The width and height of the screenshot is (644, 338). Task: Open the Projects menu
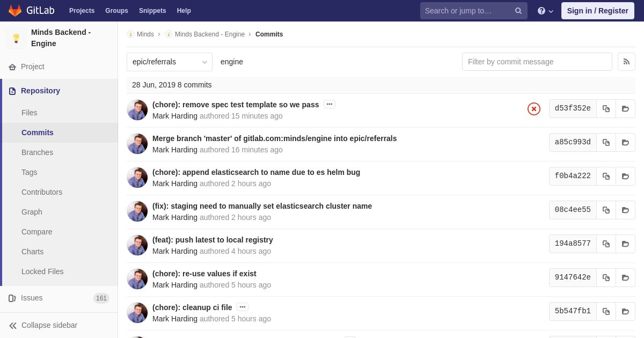pos(82,11)
